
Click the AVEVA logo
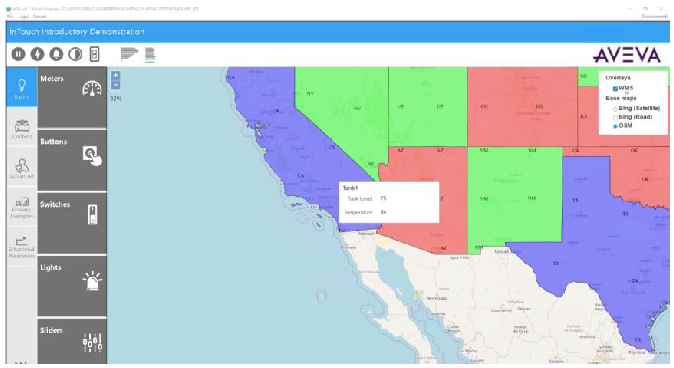coord(627,55)
